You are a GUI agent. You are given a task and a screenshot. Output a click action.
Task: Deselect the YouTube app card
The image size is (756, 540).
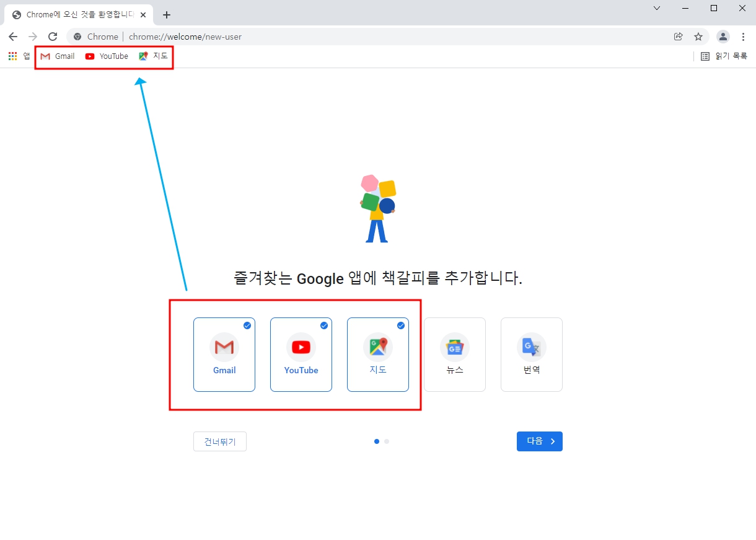point(301,355)
